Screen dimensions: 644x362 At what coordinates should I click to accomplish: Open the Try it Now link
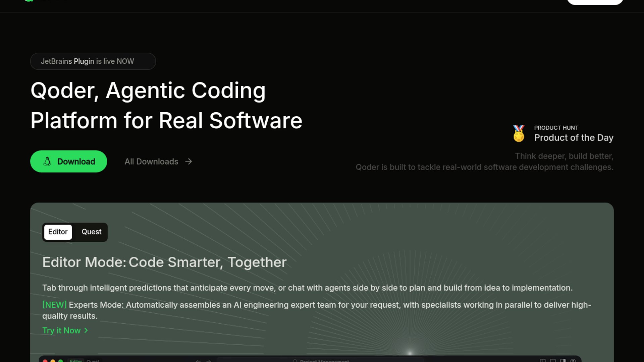click(x=61, y=330)
